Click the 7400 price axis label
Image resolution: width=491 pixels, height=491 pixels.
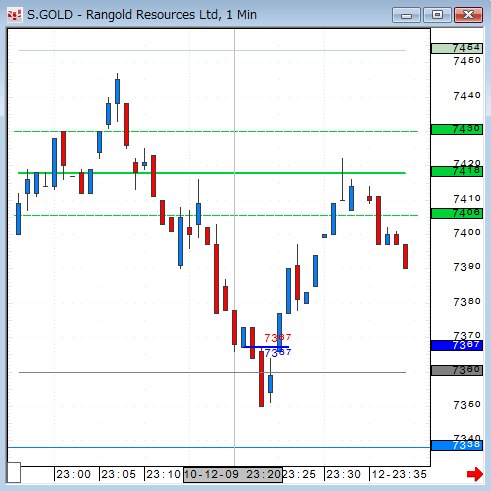tap(467, 233)
